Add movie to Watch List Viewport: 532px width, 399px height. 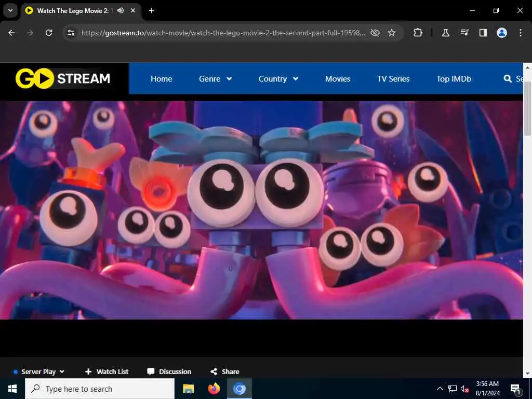pos(107,371)
